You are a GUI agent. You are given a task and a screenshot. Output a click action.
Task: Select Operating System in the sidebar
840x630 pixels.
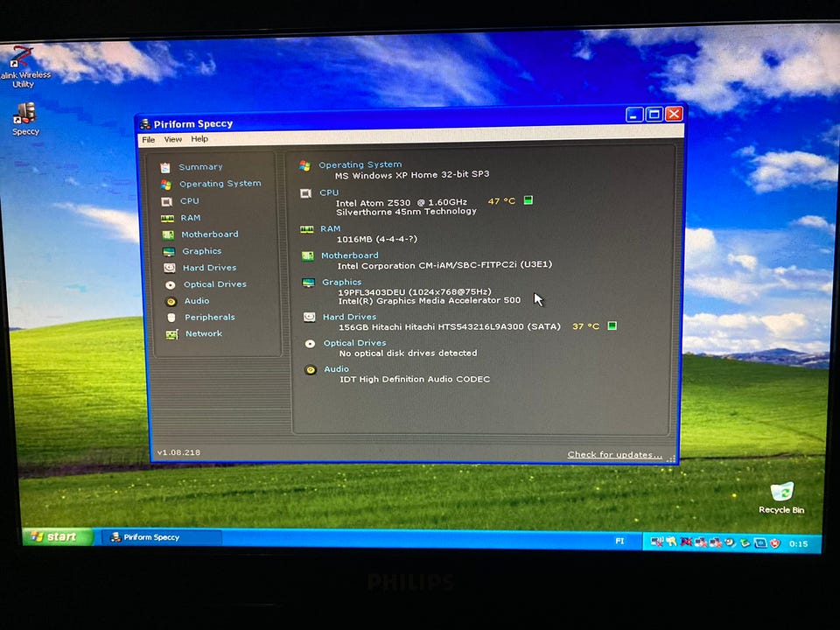pyautogui.click(x=220, y=184)
